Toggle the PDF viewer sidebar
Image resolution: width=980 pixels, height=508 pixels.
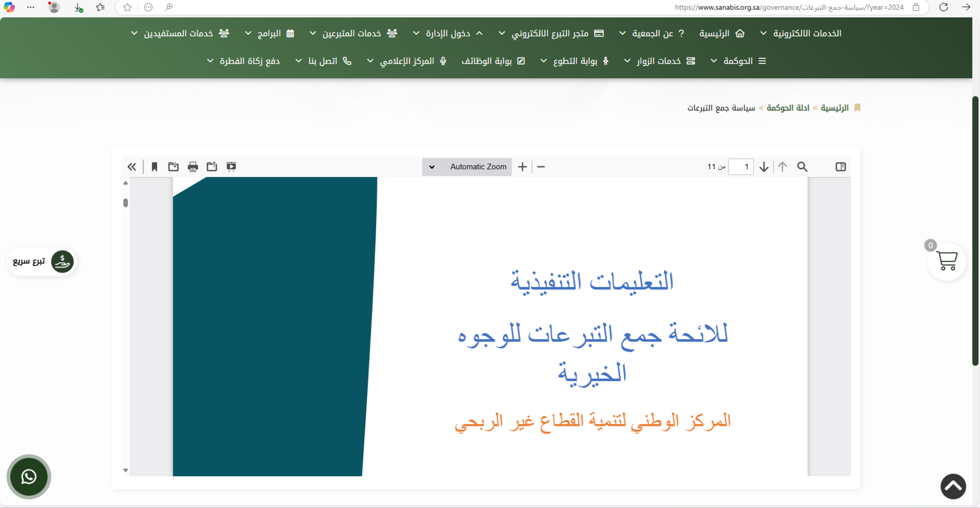841,167
